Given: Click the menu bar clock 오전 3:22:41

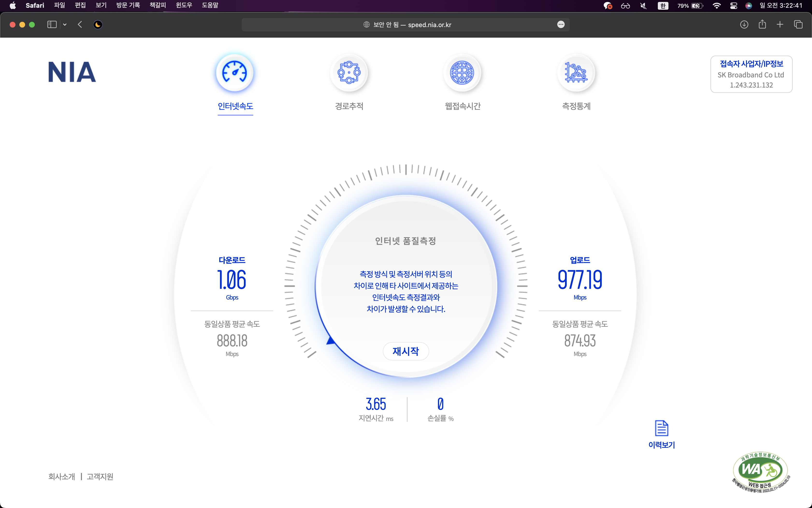Looking at the screenshot, I should [781, 5].
